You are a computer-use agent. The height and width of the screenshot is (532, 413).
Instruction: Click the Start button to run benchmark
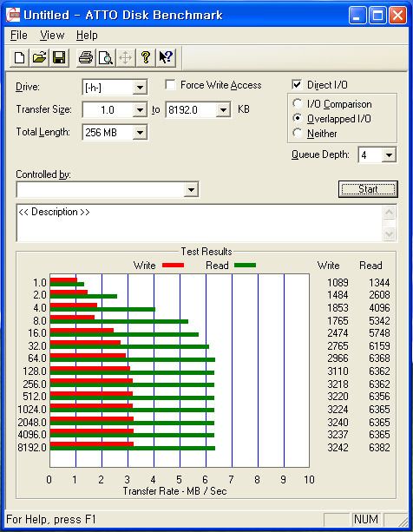pos(368,189)
